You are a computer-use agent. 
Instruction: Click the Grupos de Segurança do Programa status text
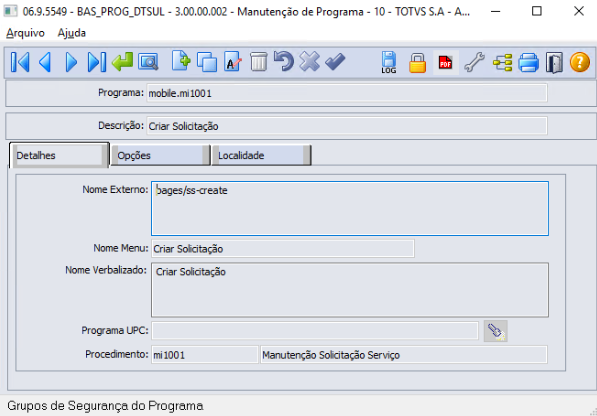(x=105, y=406)
